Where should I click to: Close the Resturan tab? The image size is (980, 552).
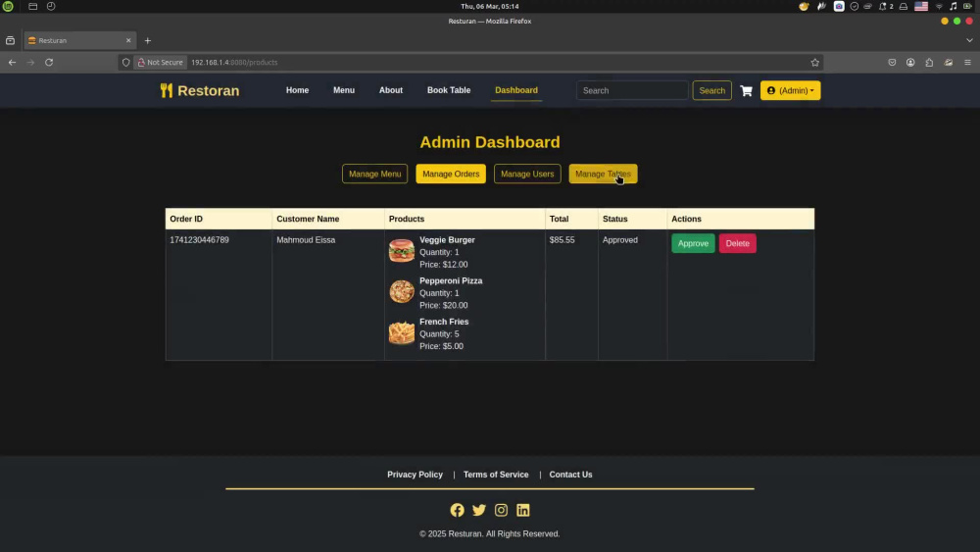[128, 40]
